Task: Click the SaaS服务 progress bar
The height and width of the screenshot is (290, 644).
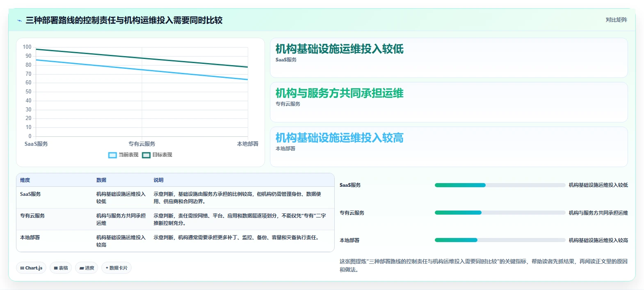Action: 500,185
